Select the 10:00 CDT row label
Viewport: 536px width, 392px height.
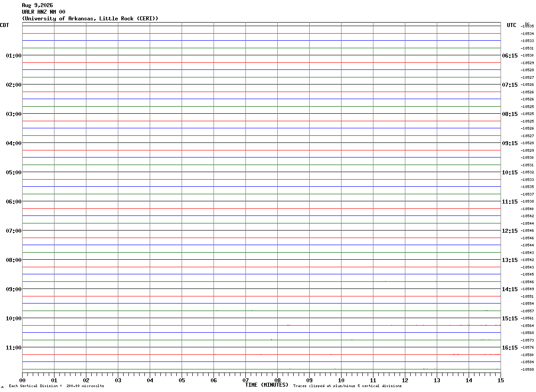(x=14, y=319)
